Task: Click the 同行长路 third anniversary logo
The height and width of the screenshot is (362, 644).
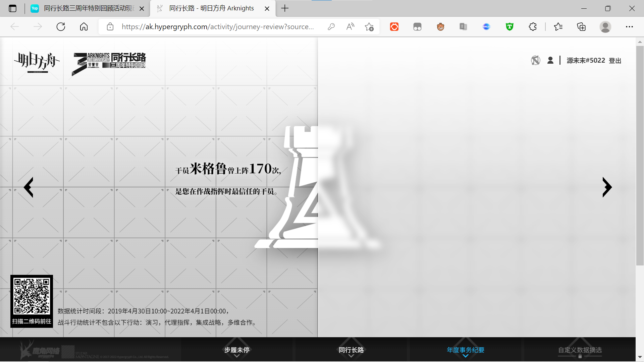Action: click(109, 64)
